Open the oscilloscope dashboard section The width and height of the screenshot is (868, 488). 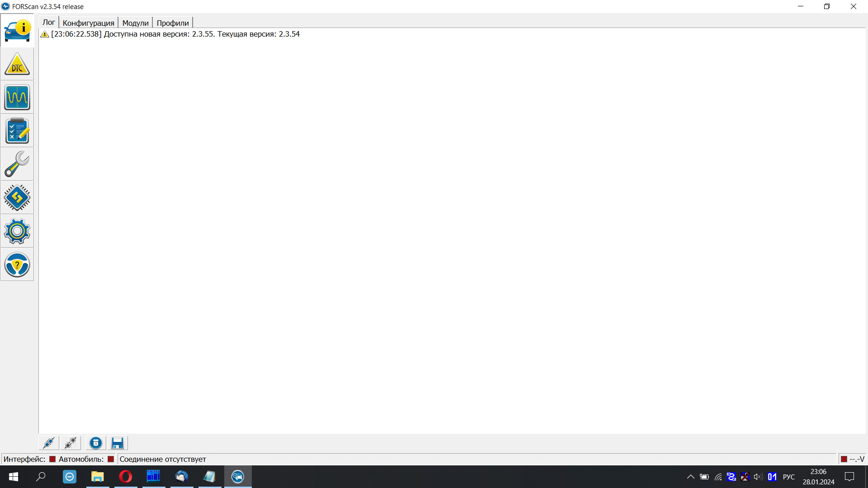coord(17,98)
